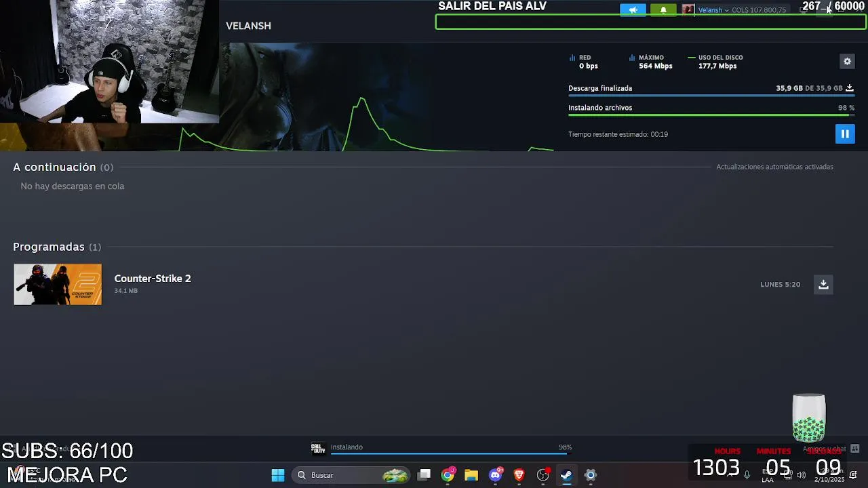Click the '34,1 MB' update size
868x488 pixels.
pos(126,291)
